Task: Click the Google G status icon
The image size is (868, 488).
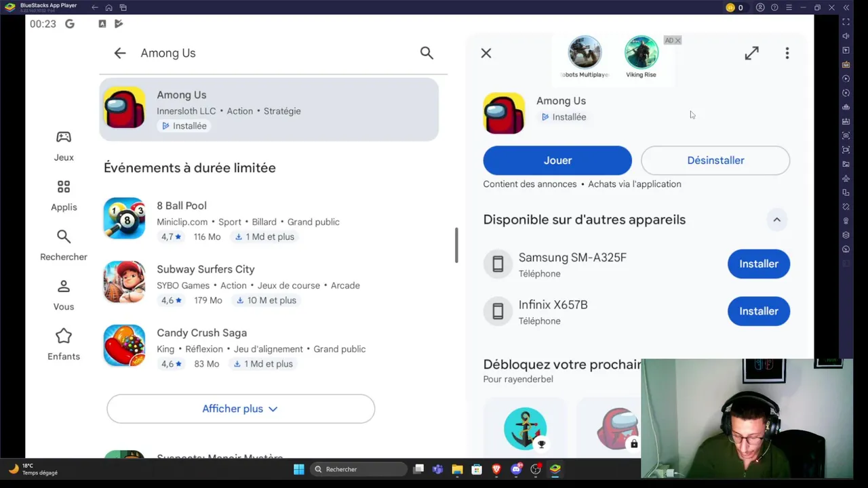Action: (70, 24)
